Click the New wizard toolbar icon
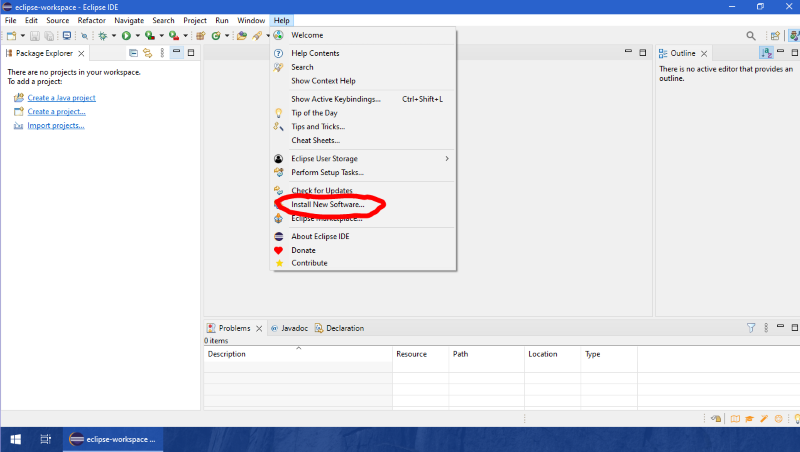The height and width of the screenshot is (452, 800). pyautogui.click(x=11, y=36)
